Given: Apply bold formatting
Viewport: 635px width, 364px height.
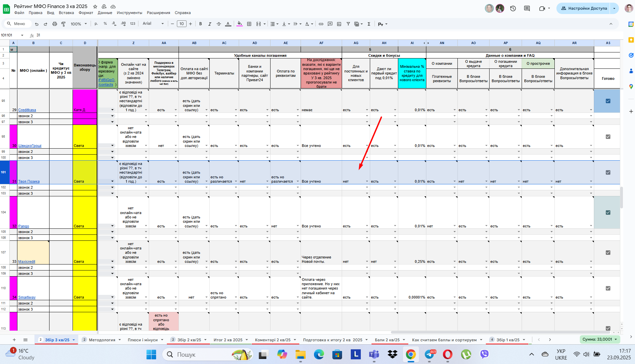Looking at the screenshot, I should click(x=201, y=24).
